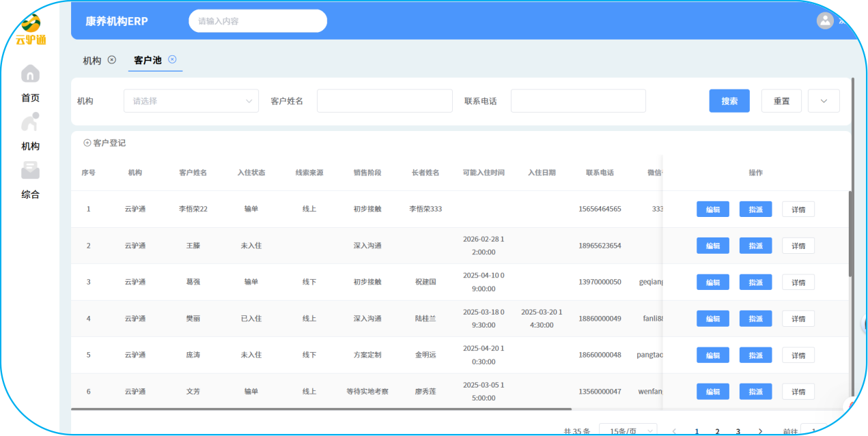Click 指派 for 文芳
Viewport: 868px width, 436px height.
click(755, 392)
